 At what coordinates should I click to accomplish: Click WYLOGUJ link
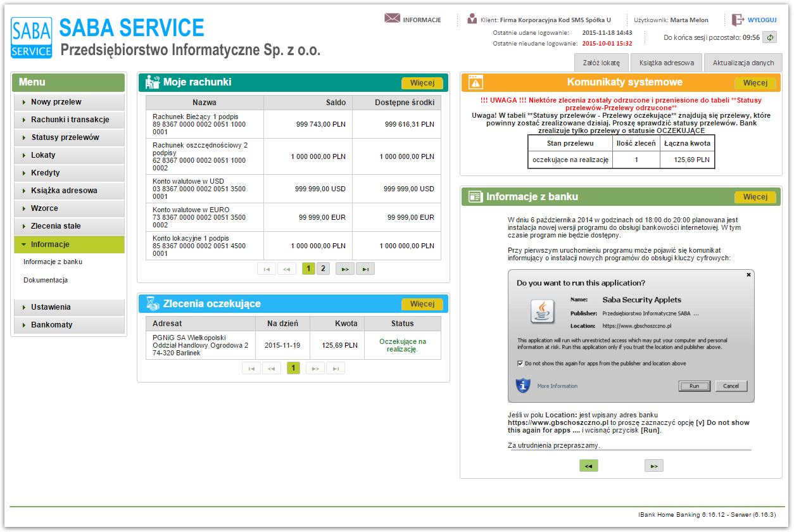(762, 20)
